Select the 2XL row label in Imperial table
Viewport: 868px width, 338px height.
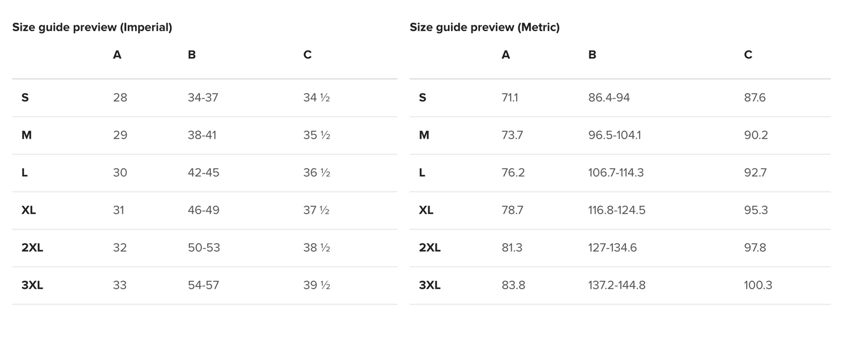pos(32,248)
